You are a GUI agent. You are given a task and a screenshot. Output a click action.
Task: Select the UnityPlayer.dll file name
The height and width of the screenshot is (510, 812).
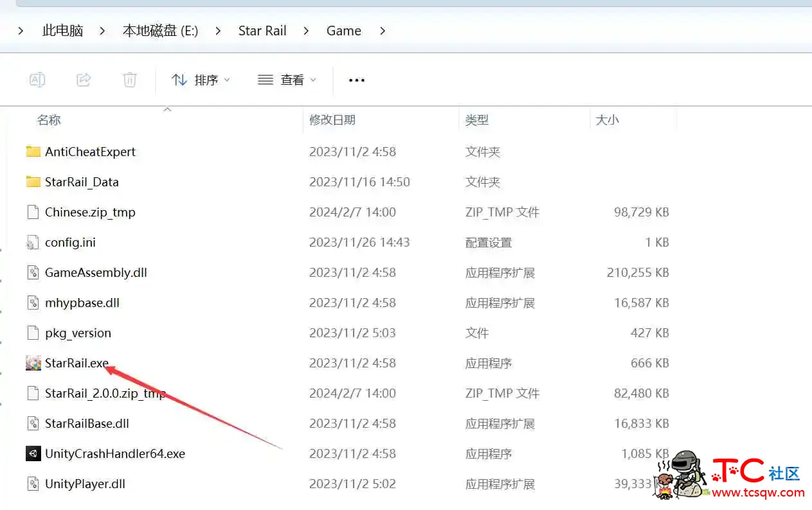click(85, 484)
